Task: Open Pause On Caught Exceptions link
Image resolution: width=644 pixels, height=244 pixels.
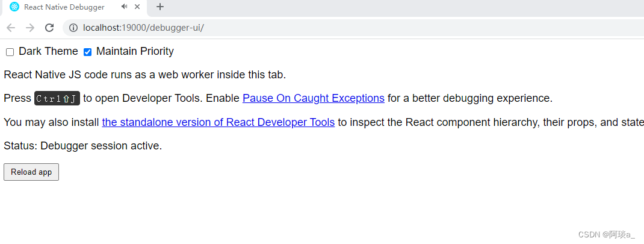Action: click(x=314, y=98)
